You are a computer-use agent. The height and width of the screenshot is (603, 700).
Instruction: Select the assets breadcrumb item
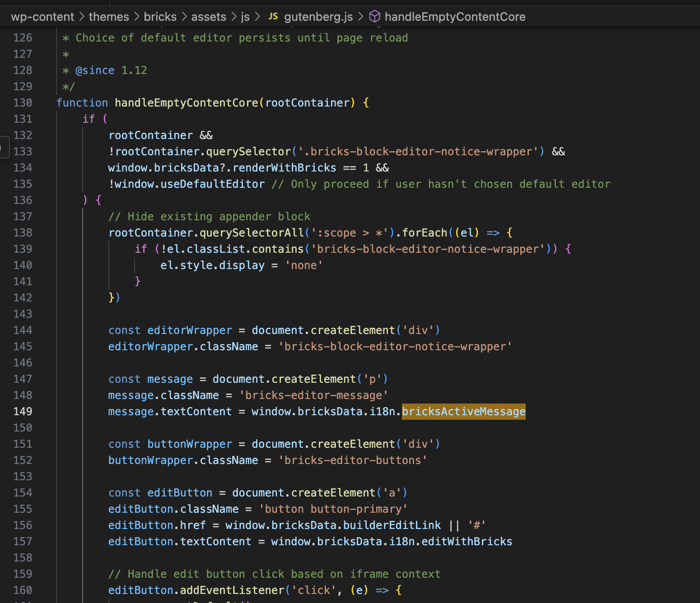209,17
